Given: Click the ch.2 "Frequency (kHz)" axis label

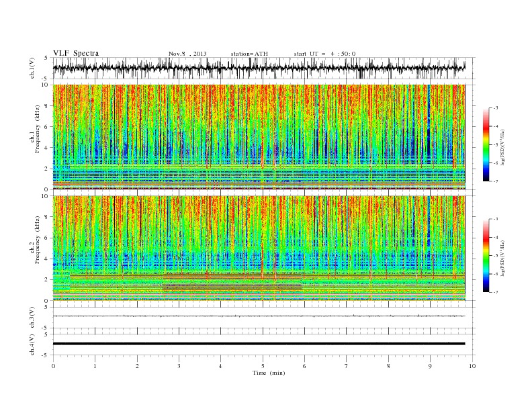Looking at the screenshot, I should point(38,239).
